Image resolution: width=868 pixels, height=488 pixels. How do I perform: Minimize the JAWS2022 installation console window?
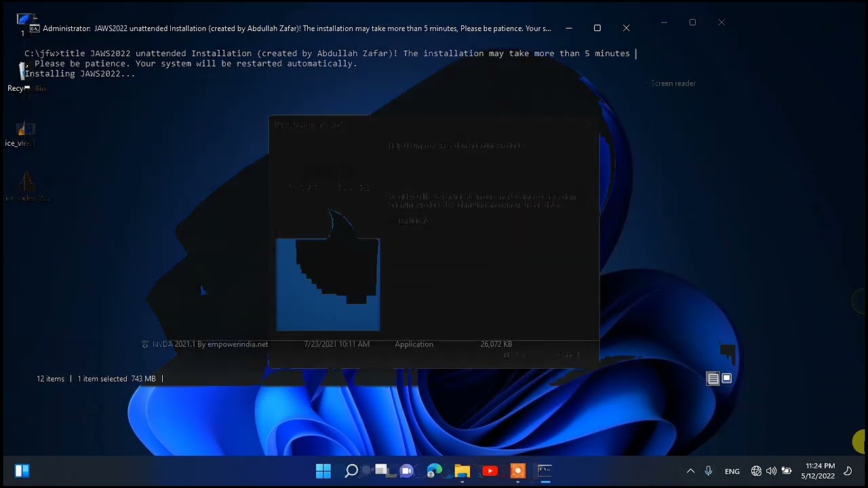tap(569, 28)
